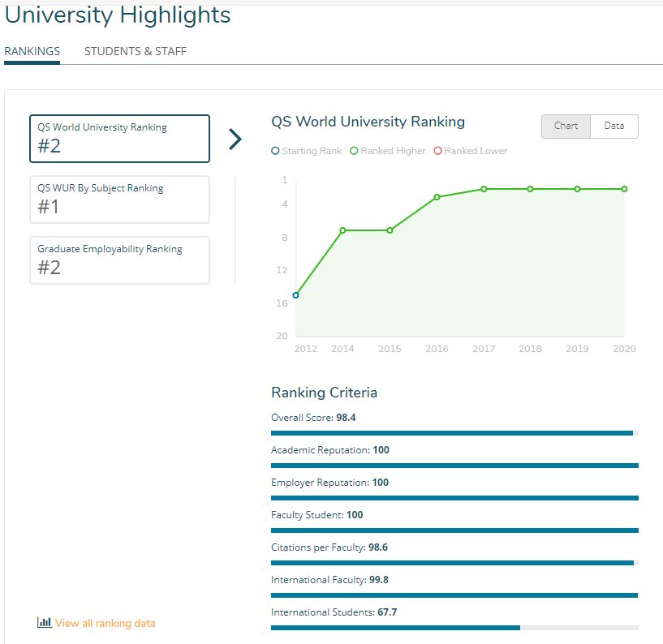Click the Academic Reputation: 100 label

[x=329, y=450]
